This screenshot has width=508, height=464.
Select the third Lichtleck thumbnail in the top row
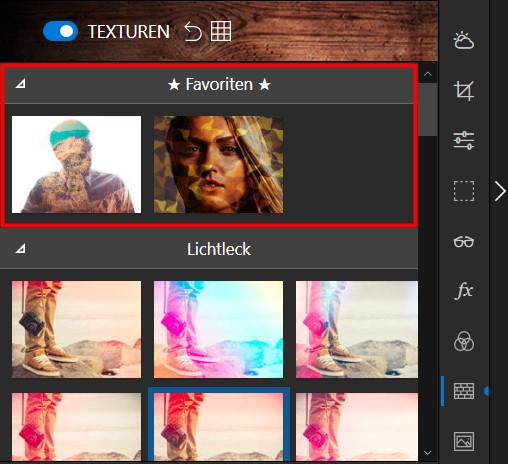[357, 329]
